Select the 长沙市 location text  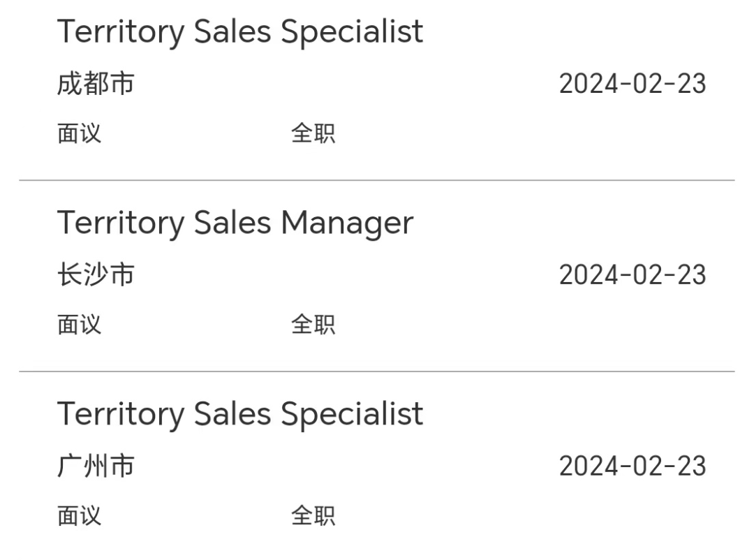click(x=96, y=274)
